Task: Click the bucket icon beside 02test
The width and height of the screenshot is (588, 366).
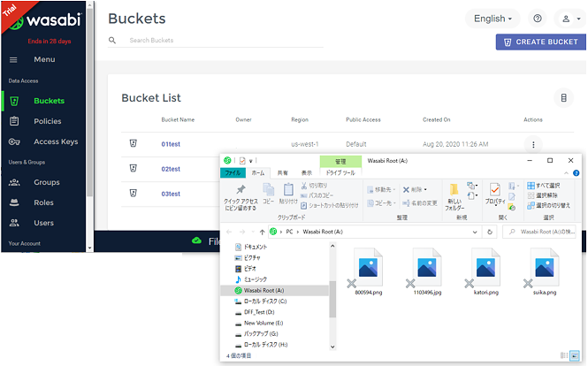Action: tap(134, 168)
